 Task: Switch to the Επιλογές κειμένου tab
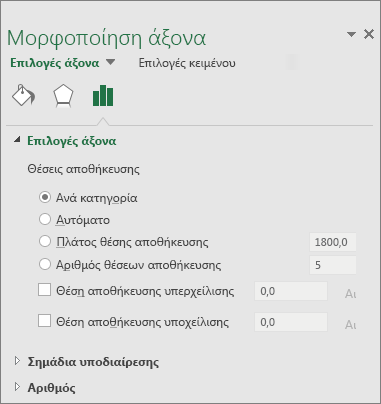pos(187,63)
